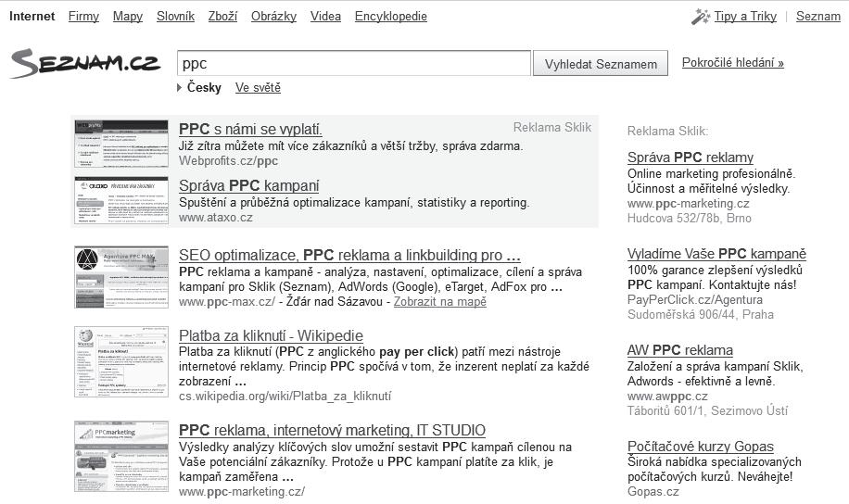Image resolution: width=849 pixels, height=504 pixels.
Task: Go to Seznam homepage link at top right
Action: pyautogui.click(x=818, y=17)
